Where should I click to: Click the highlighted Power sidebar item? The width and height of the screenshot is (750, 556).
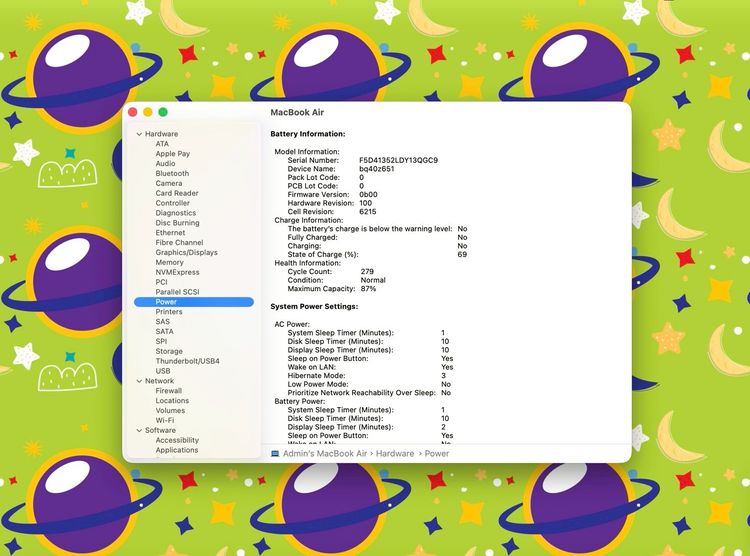[166, 302]
